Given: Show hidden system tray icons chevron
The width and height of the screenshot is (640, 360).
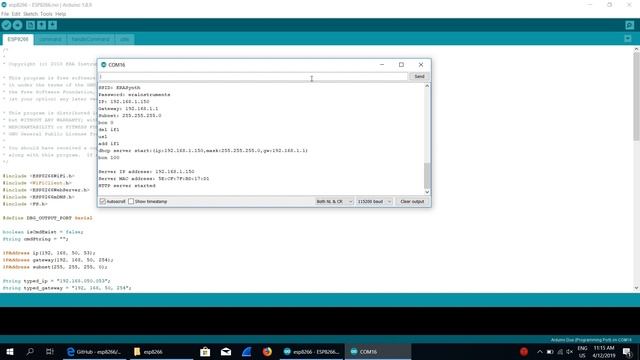Looking at the screenshot, I should pyautogui.click(x=540, y=352).
